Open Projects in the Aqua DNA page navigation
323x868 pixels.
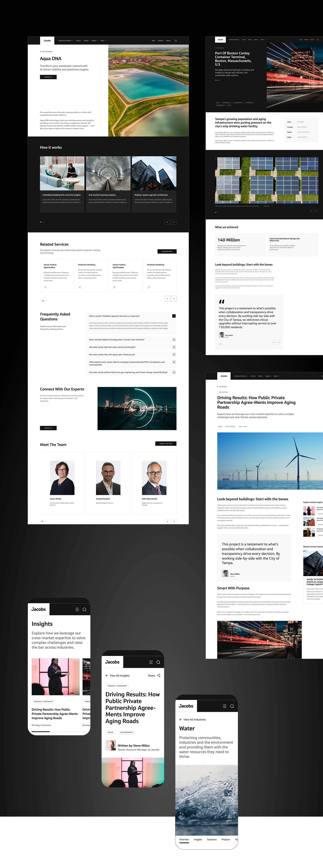pyautogui.click(x=86, y=41)
